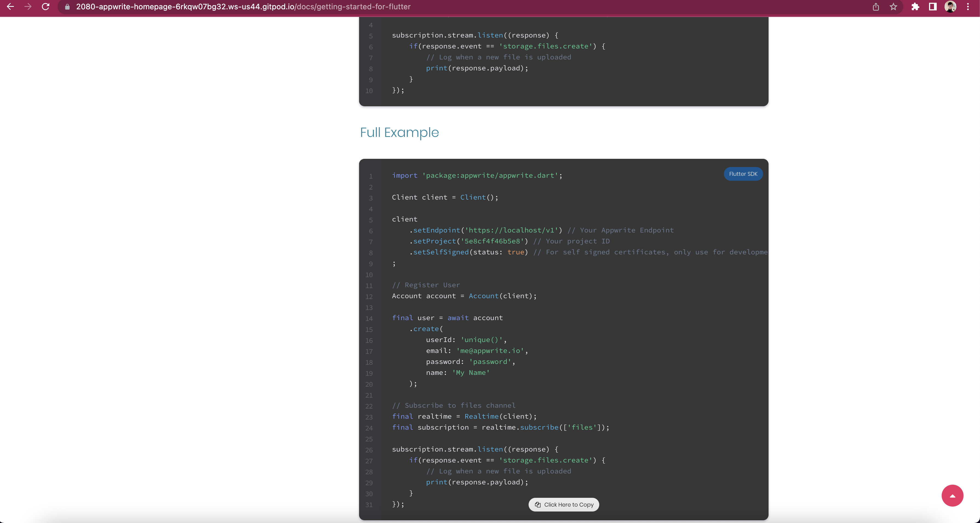The height and width of the screenshot is (523, 980).
Task: Click the name: 'My Name' line
Action: click(x=458, y=373)
